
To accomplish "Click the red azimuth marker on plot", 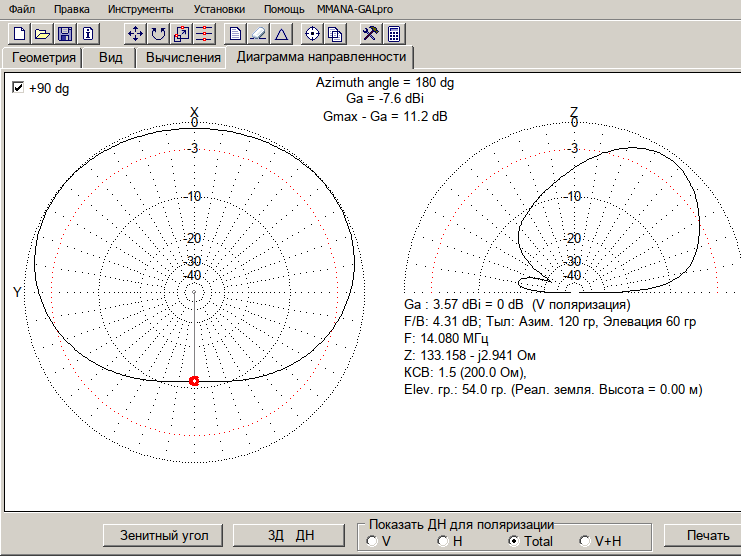I will (x=194, y=381).
